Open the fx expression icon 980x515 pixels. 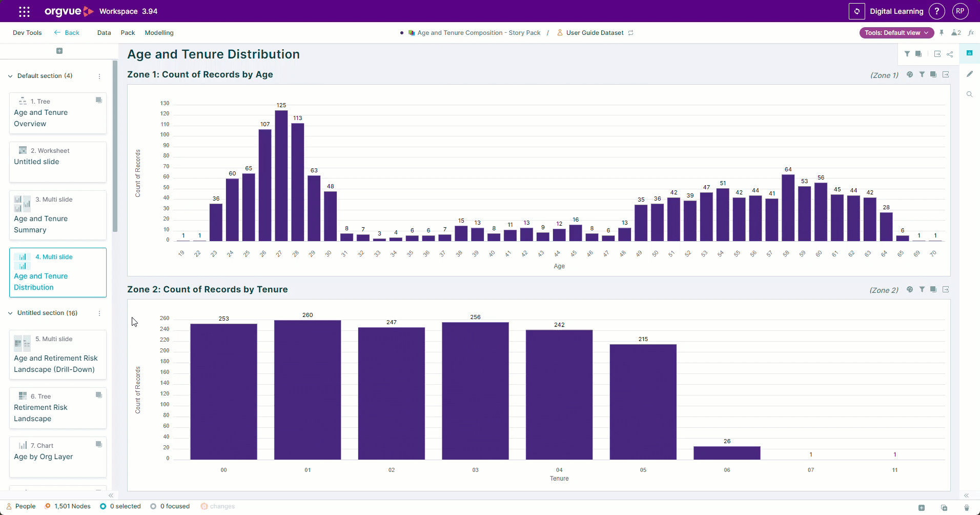[971, 33]
